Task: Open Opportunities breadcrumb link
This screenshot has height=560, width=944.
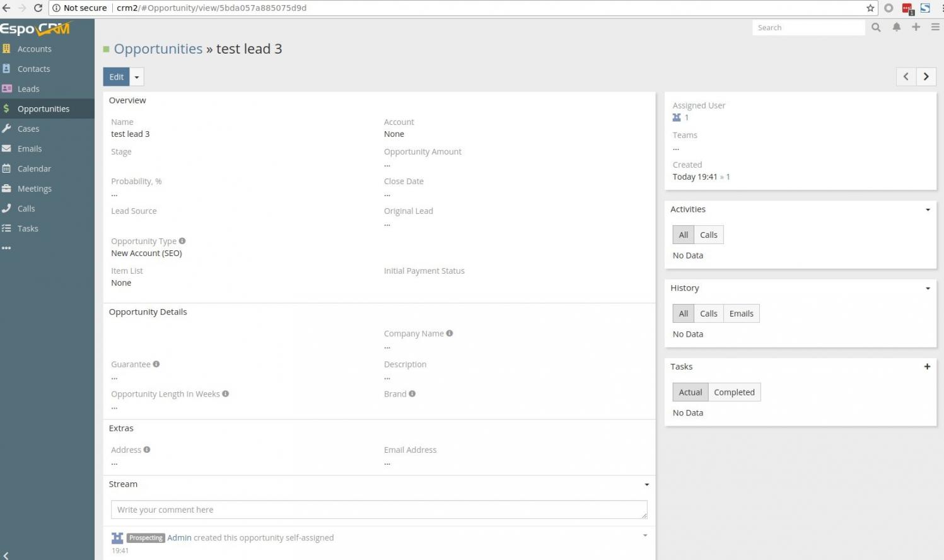Action: coord(158,49)
